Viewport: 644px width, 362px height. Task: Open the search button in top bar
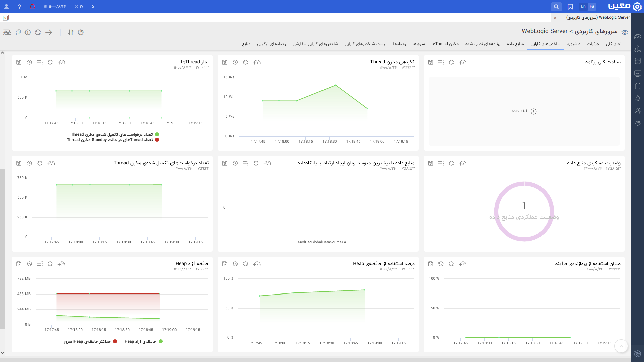[556, 7]
